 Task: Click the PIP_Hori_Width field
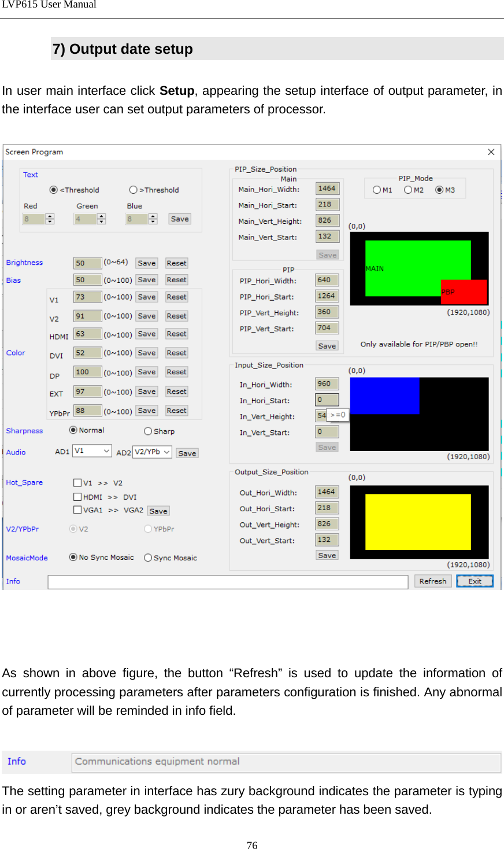327,280
